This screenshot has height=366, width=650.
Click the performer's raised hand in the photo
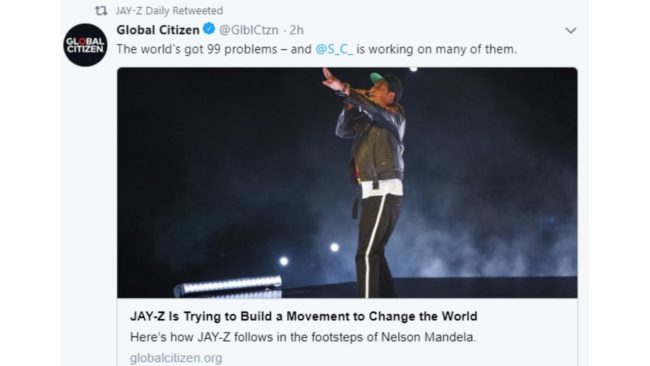[332, 80]
